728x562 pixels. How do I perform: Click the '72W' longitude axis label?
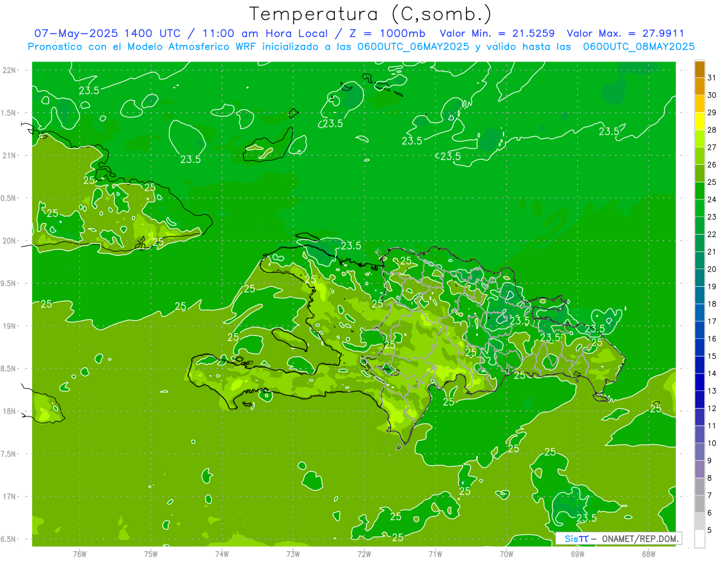point(364,554)
